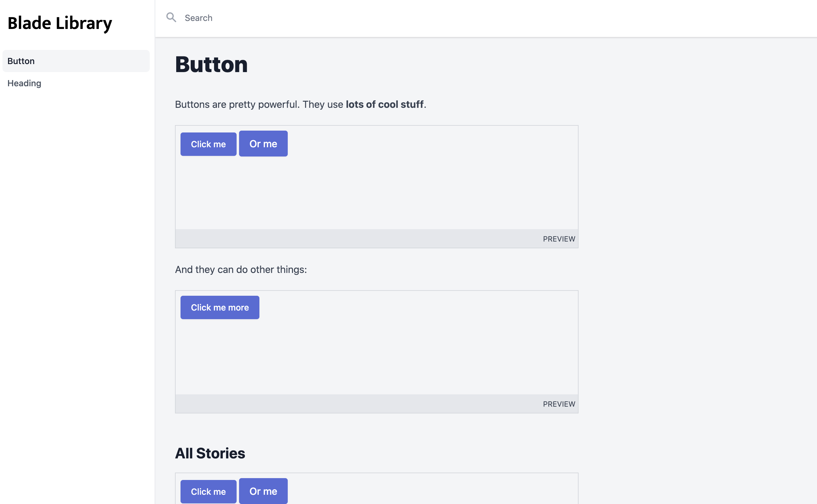Image resolution: width=817 pixels, height=504 pixels.
Task: Click the Blade Library title
Action: (x=60, y=23)
